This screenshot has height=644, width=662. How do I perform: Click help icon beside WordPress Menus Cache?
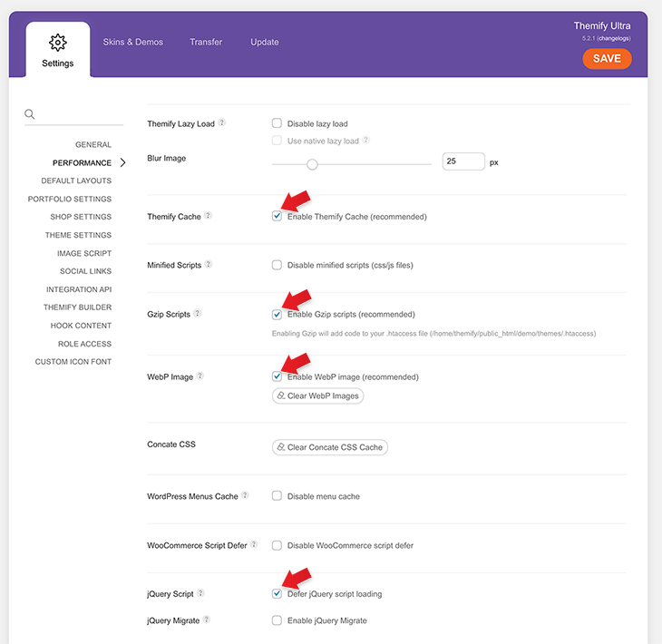click(x=245, y=495)
